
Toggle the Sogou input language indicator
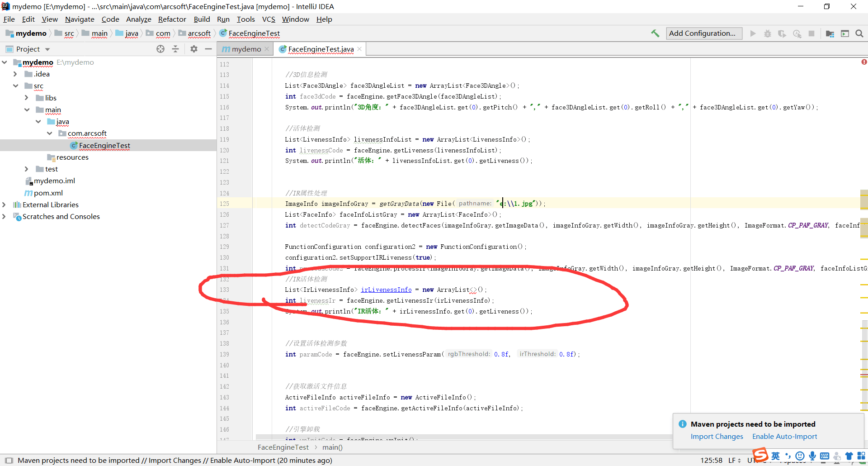[x=775, y=456]
